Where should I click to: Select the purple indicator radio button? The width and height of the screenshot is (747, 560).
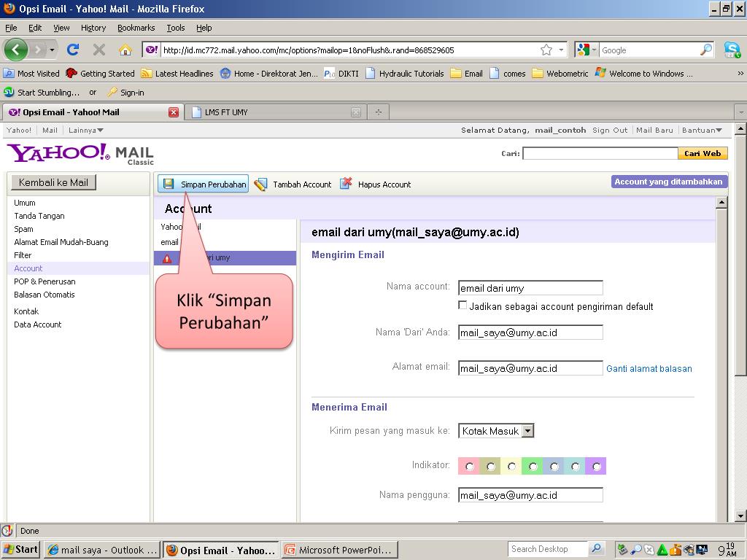pyautogui.click(x=596, y=466)
